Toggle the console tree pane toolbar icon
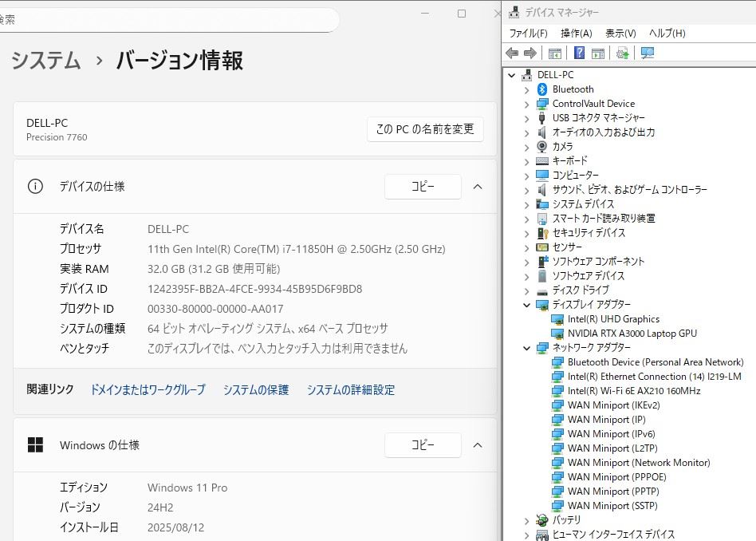This screenshot has width=756, height=541. pos(555,53)
